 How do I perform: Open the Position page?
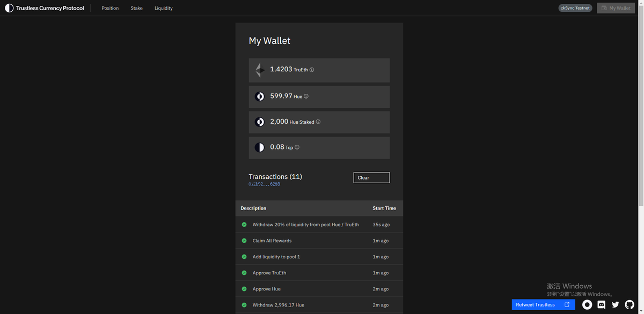coord(109,8)
